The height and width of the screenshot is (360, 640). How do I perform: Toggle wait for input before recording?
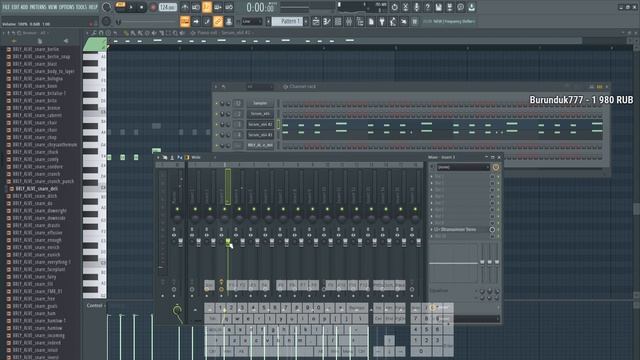pyautogui.click(x=196, y=7)
